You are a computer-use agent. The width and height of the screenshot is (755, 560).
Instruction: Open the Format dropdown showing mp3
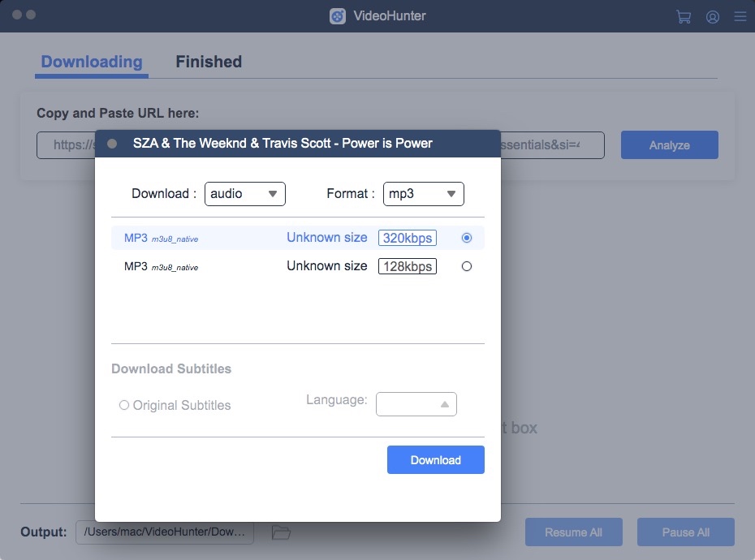(423, 193)
